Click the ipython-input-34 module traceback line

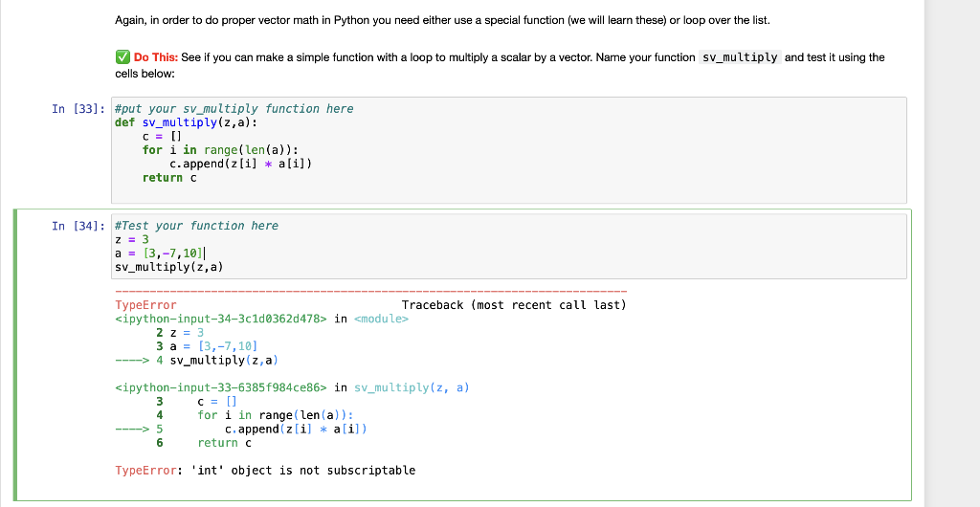(261, 319)
